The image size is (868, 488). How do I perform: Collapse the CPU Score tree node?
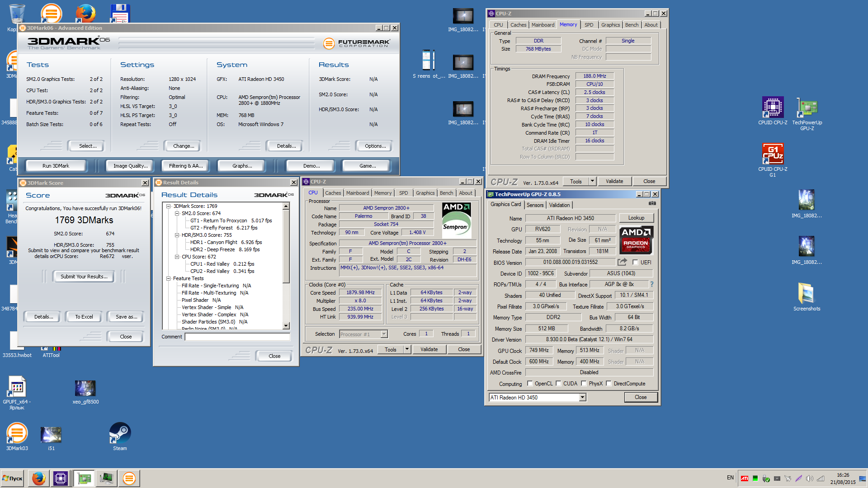click(x=177, y=257)
